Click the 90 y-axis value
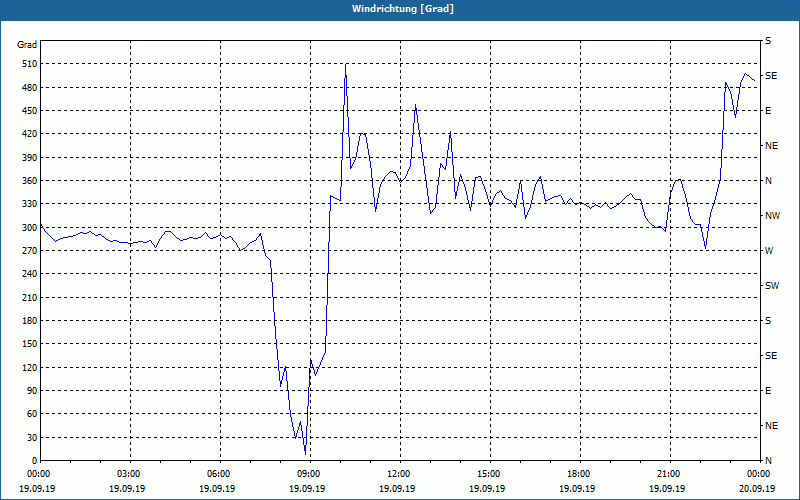 point(32,391)
